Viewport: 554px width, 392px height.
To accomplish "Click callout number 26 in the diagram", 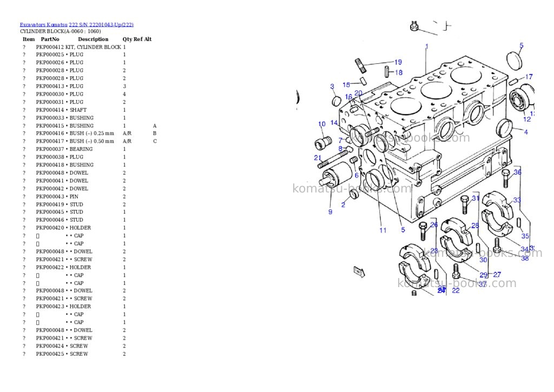I will (x=434, y=224).
